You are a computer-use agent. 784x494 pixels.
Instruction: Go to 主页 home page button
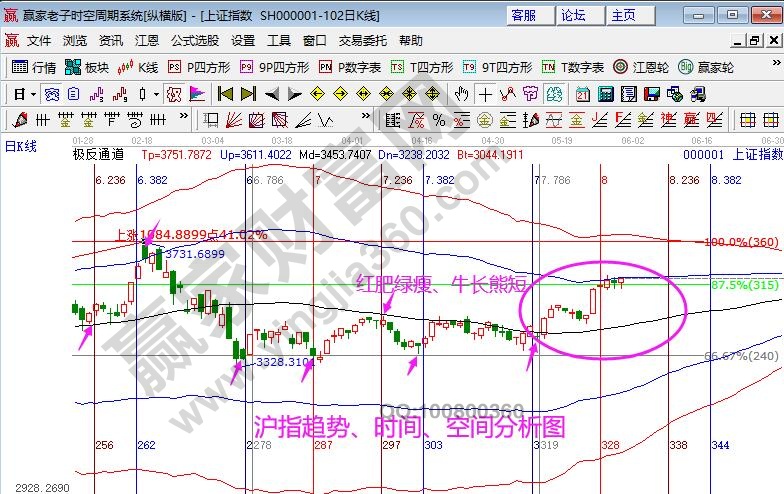click(x=623, y=15)
